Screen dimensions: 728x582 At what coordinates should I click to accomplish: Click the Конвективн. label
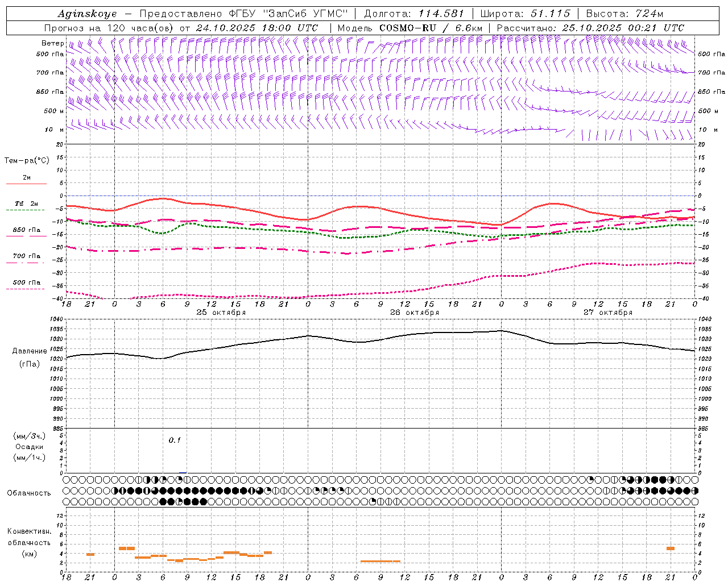click(30, 531)
